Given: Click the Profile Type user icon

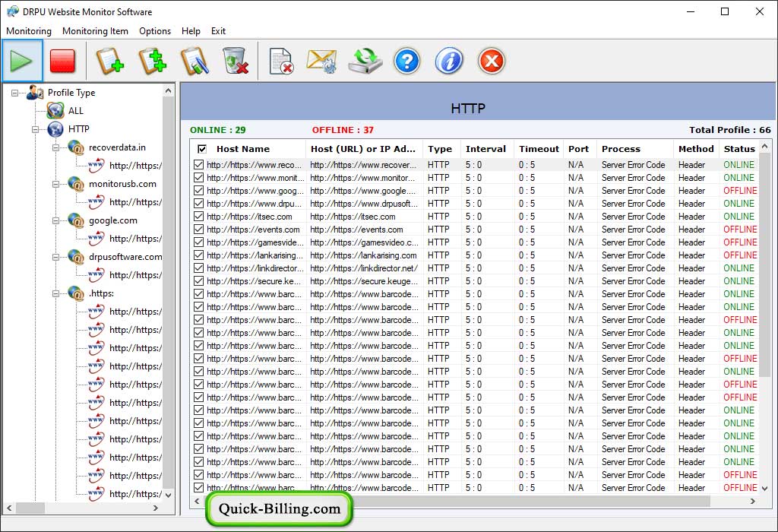Looking at the screenshot, I should pyautogui.click(x=35, y=92).
